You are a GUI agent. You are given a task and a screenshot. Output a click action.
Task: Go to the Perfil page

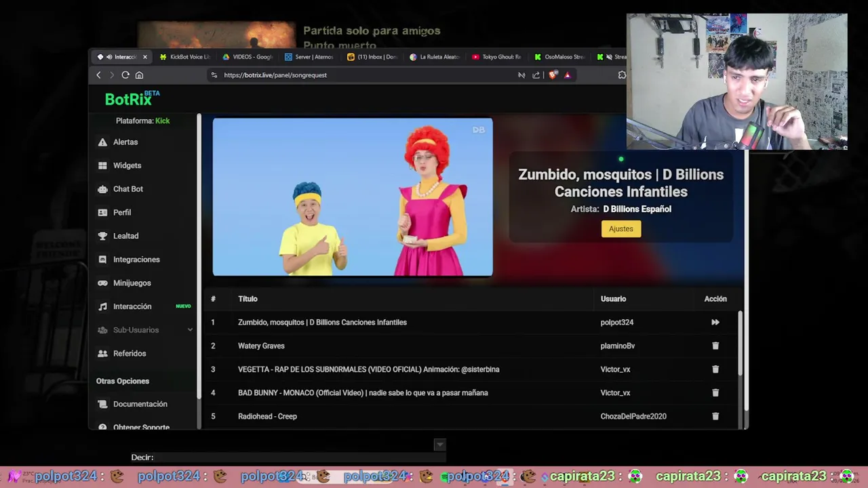122,212
